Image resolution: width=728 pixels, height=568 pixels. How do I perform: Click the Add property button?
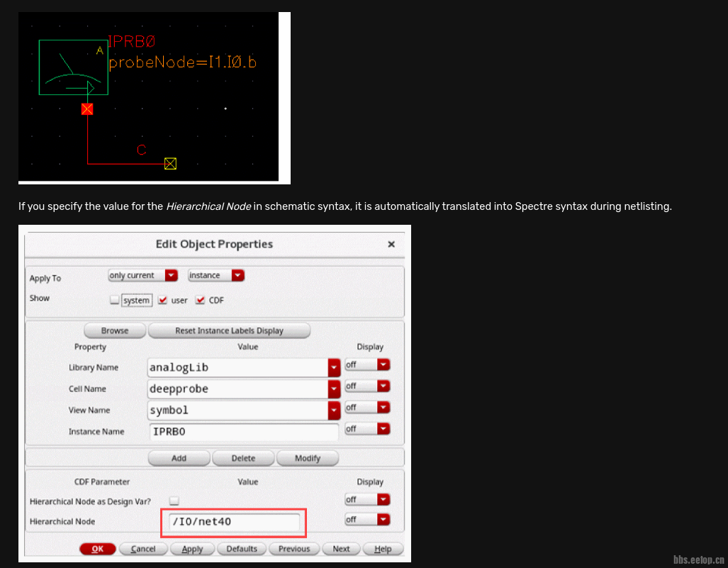point(179,458)
